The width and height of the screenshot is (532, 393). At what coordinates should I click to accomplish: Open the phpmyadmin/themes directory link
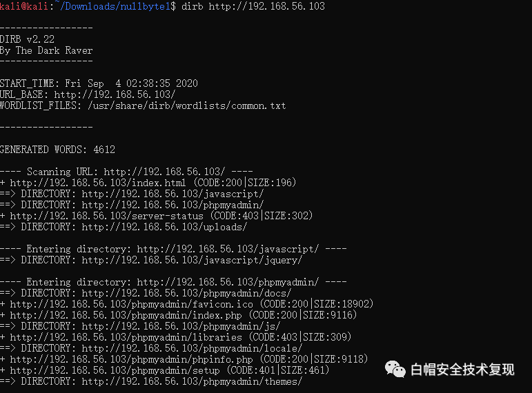tap(192, 381)
